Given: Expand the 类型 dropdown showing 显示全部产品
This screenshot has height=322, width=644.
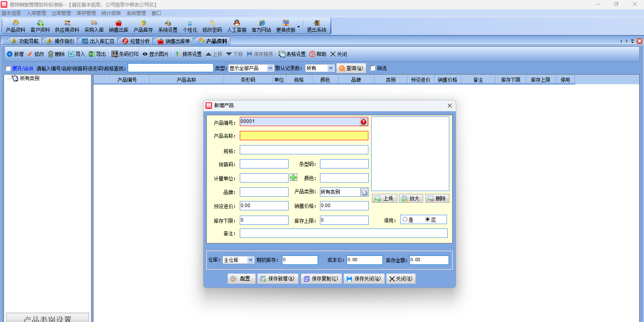Looking at the screenshot, I should pos(270,68).
